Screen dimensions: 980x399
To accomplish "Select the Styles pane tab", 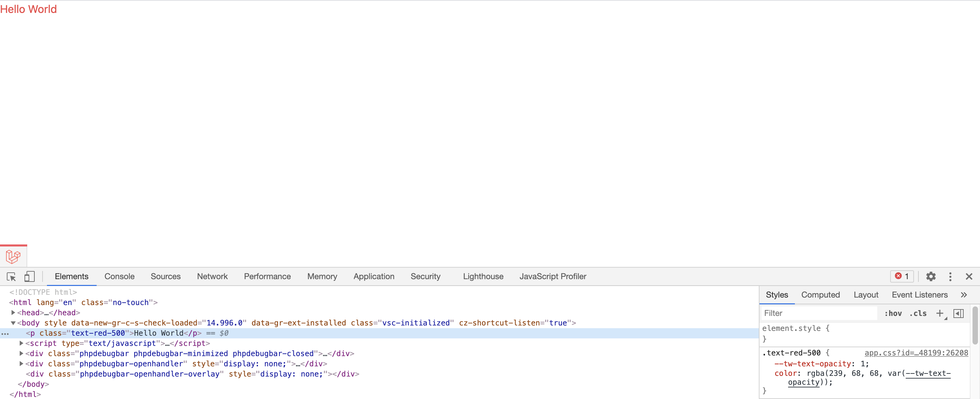I will click(777, 295).
